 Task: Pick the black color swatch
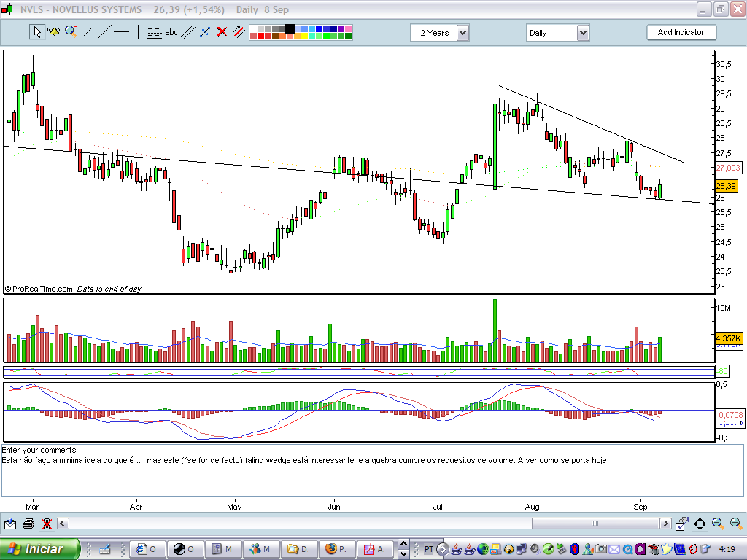coord(290,28)
